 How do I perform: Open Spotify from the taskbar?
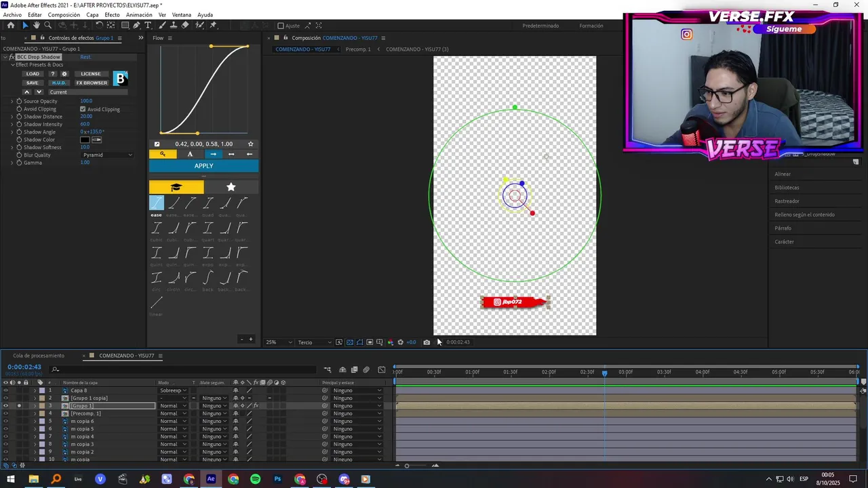tap(255, 479)
